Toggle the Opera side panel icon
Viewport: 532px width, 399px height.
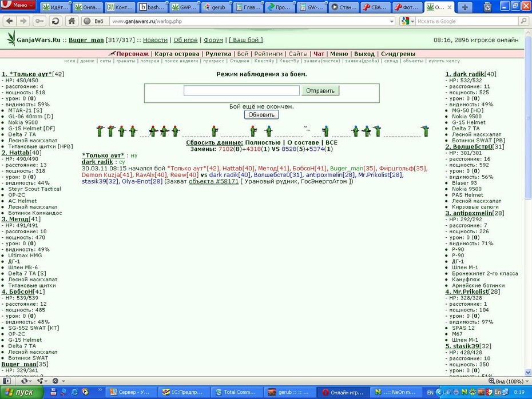pyautogui.click(x=7, y=381)
